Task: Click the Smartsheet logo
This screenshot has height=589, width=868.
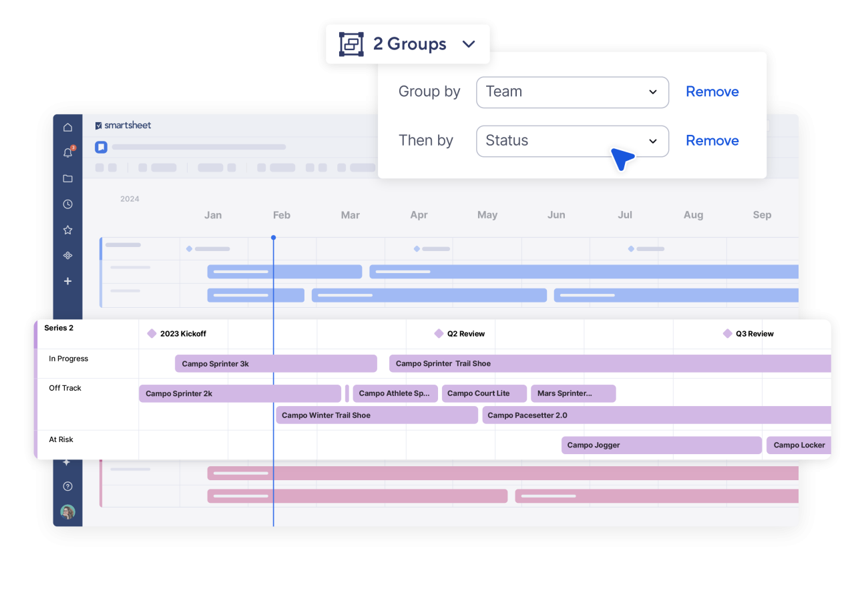Action: click(x=123, y=125)
